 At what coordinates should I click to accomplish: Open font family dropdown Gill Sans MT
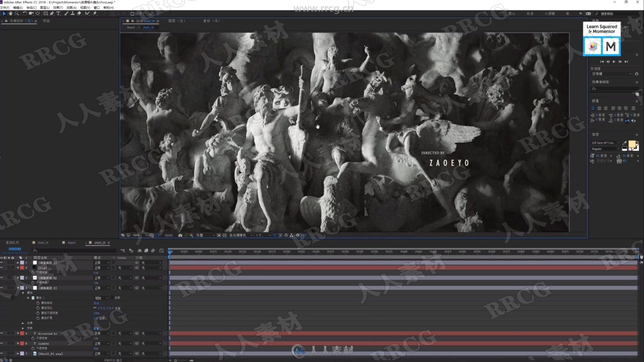[605, 143]
